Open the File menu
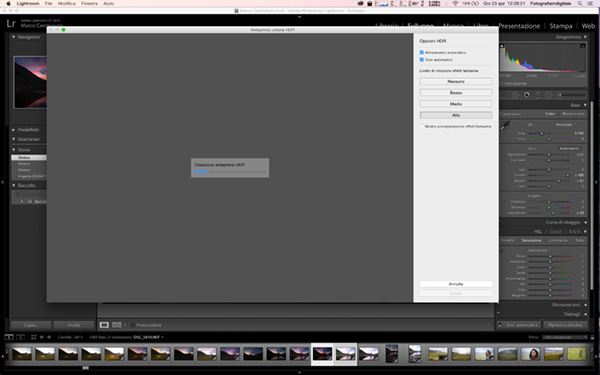Screen dimensions: 600x375 tap(49, 3)
